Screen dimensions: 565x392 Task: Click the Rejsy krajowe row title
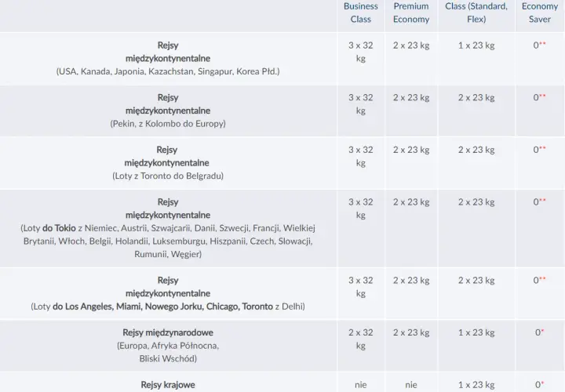coord(168,385)
